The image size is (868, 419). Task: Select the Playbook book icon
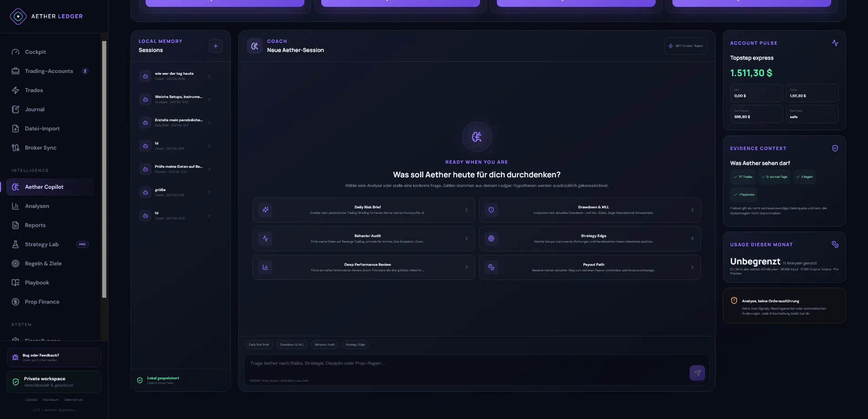(16, 283)
